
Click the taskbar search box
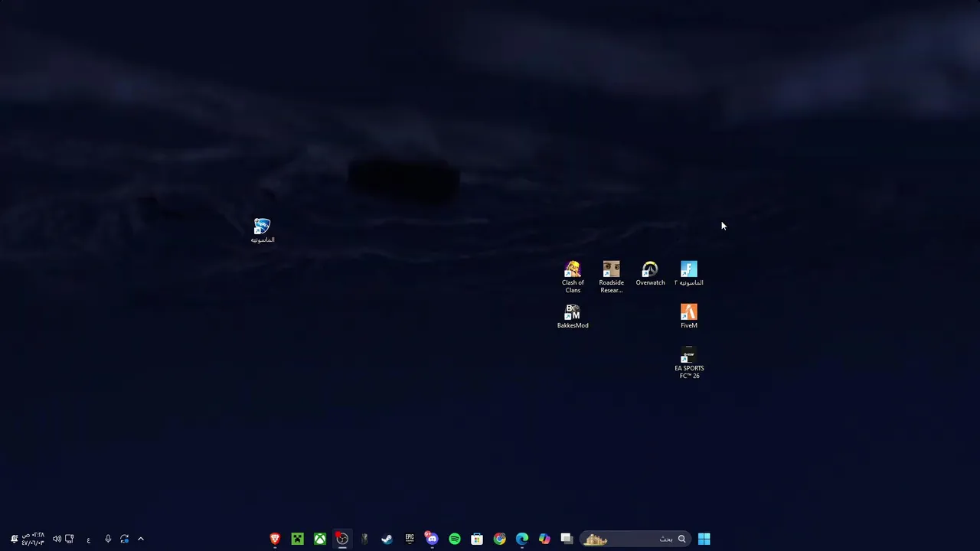(635, 539)
